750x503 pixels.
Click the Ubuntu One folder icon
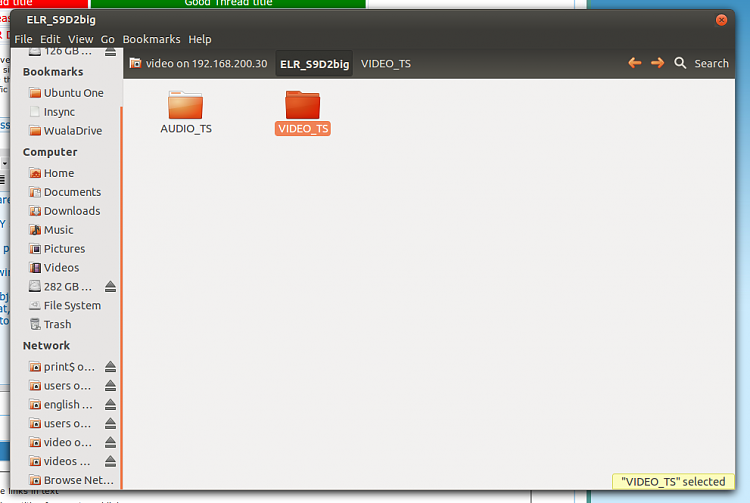coord(35,93)
